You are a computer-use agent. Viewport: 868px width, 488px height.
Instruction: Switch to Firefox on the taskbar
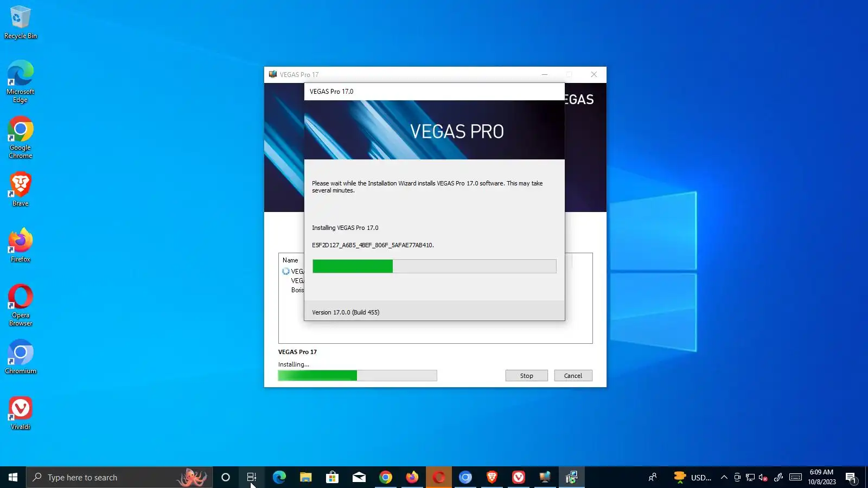(412, 477)
